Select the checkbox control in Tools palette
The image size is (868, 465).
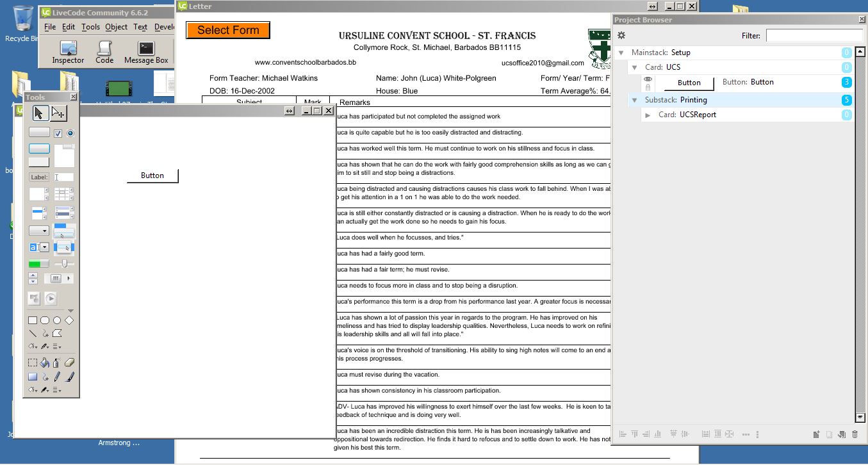point(58,133)
